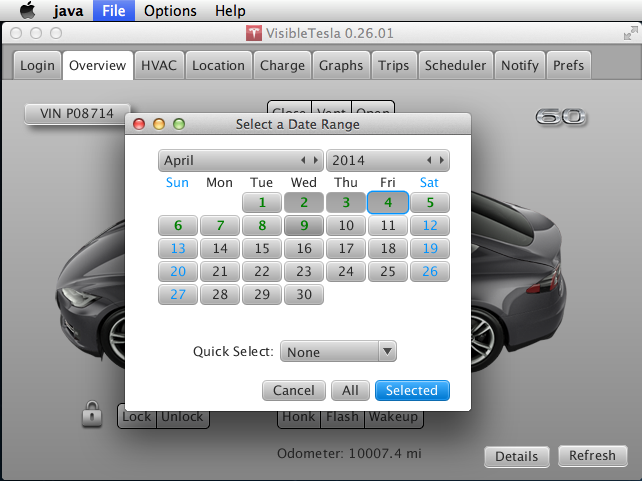The image size is (642, 481).
Task: Select April 5 in calendar
Action: (430, 202)
